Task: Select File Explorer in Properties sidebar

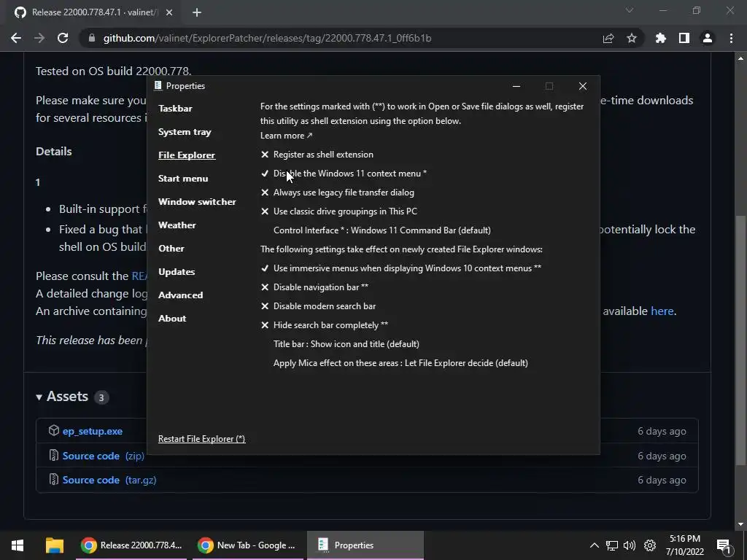Action: (187, 155)
